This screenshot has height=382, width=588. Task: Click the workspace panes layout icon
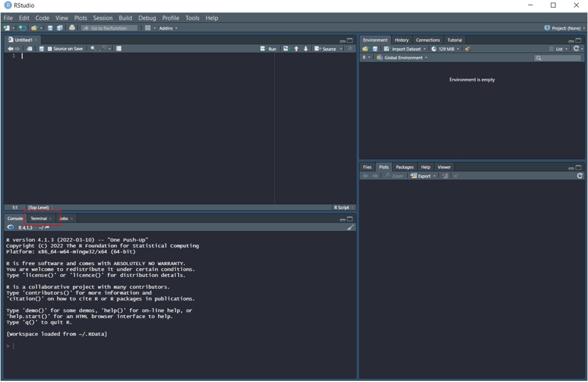[148, 28]
